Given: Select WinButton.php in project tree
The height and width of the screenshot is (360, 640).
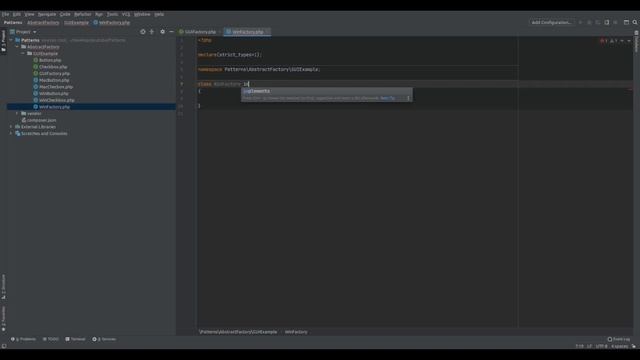Looking at the screenshot, I should click(53, 93).
